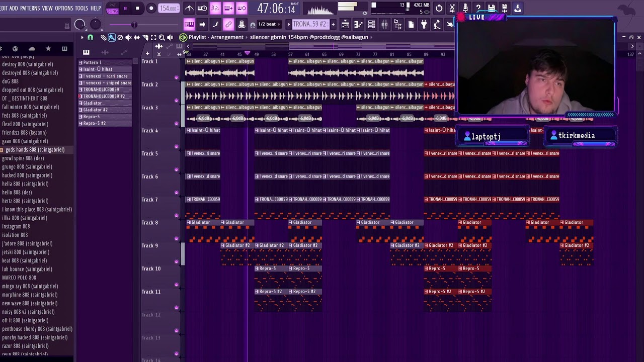Image resolution: width=644 pixels, height=362 pixels.
Task: Add new pattern with plus button
Action: point(333,24)
